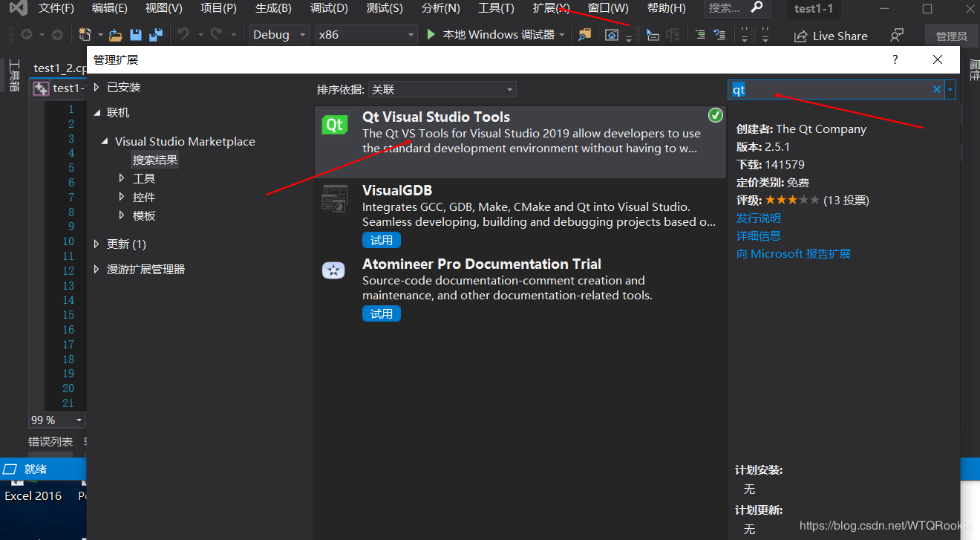The width and height of the screenshot is (980, 540).
Task: Select the VisualGDB extension icon
Action: tap(335, 198)
